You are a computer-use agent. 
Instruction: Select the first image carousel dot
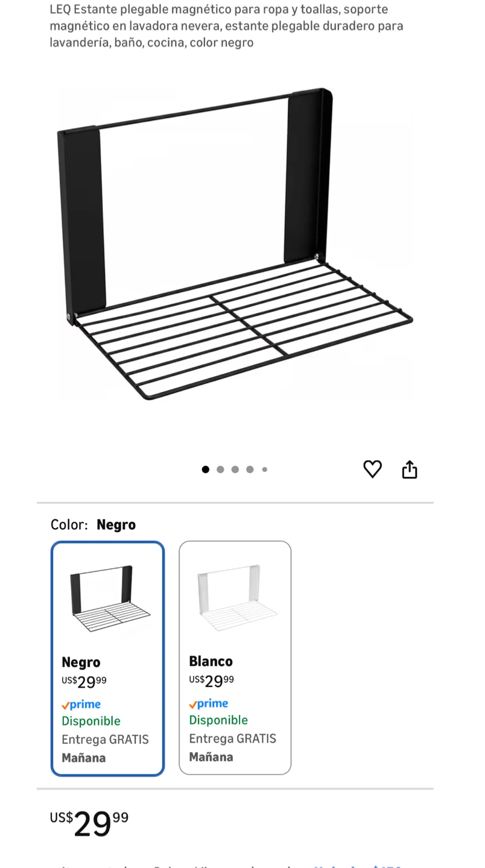[x=206, y=470]
